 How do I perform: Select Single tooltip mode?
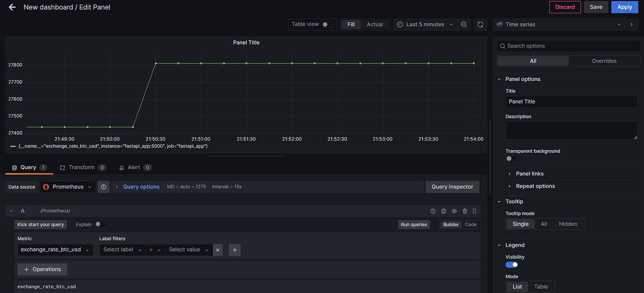tap(521, 224)
